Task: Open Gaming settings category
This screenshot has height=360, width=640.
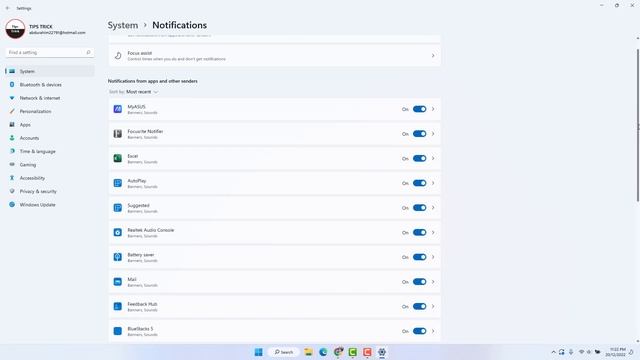Action: point(50,164)
